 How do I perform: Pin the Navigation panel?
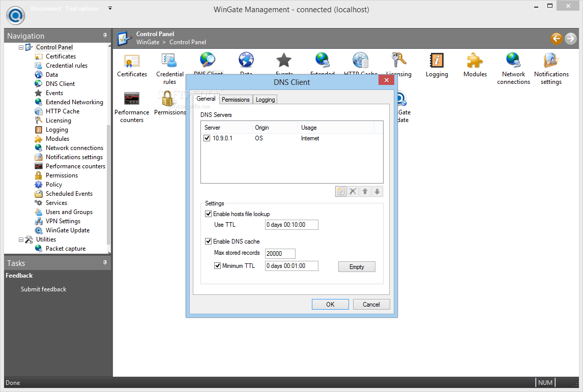tap(105, 35)
